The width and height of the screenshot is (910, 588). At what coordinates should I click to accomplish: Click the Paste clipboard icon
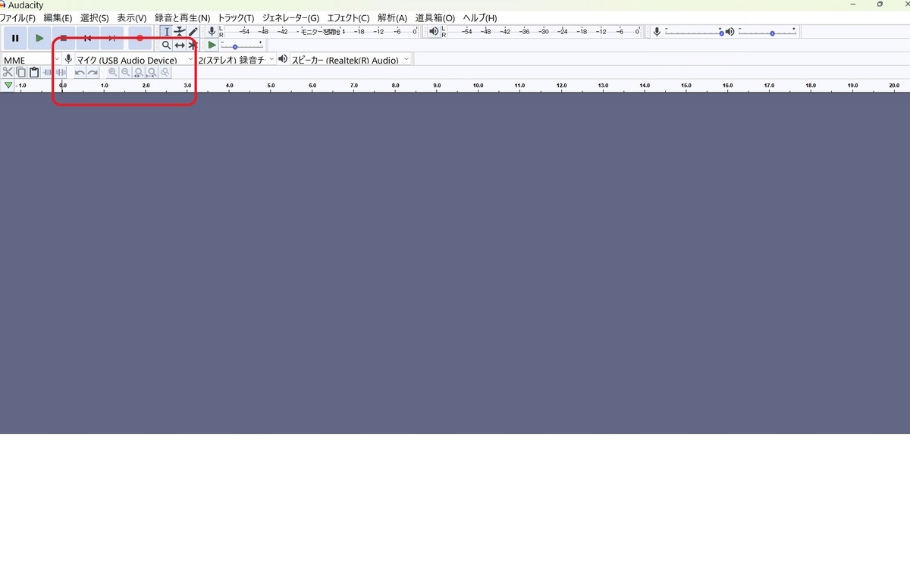[34, 73]
